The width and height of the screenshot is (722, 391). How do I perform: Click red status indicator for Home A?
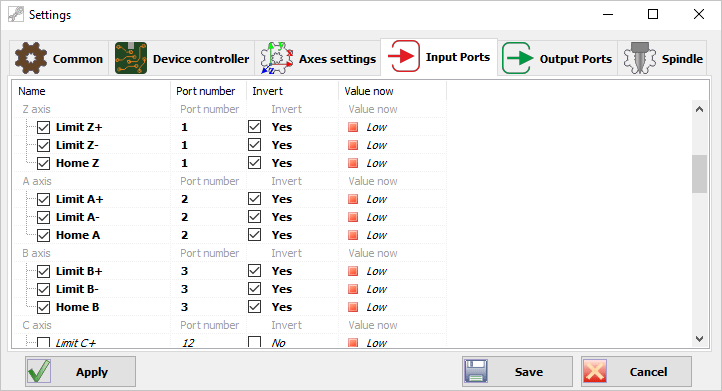[353, 235]
